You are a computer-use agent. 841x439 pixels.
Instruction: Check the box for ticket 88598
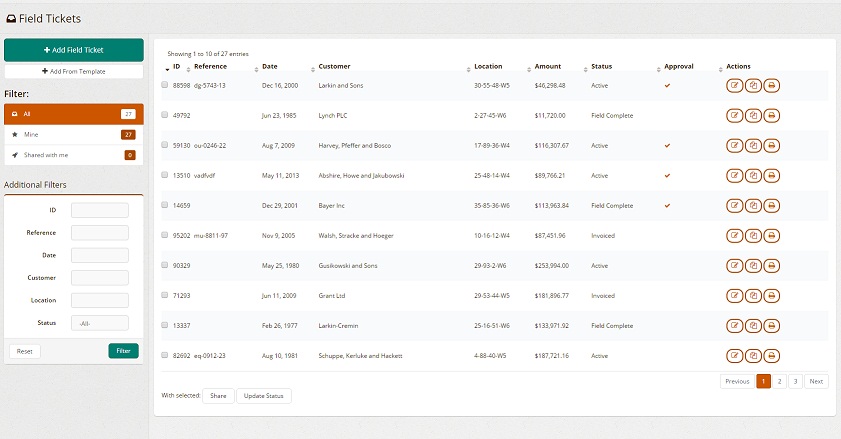click(165, 86)
